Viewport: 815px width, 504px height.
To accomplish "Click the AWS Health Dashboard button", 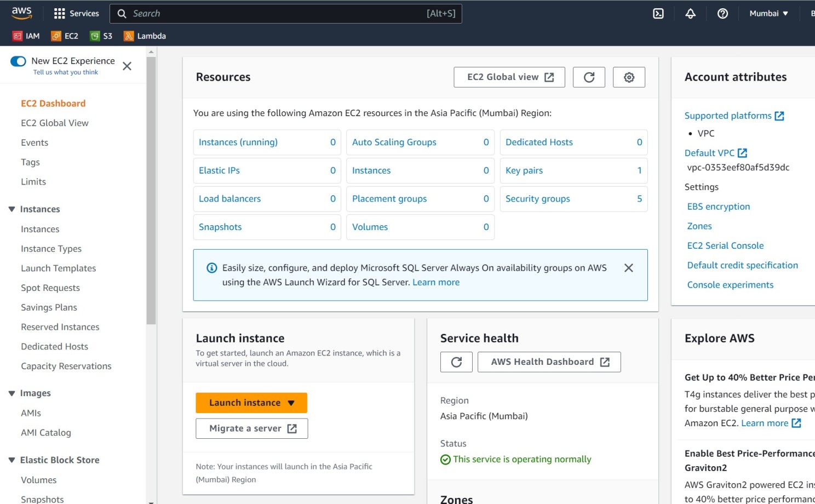I will point(548,362).
